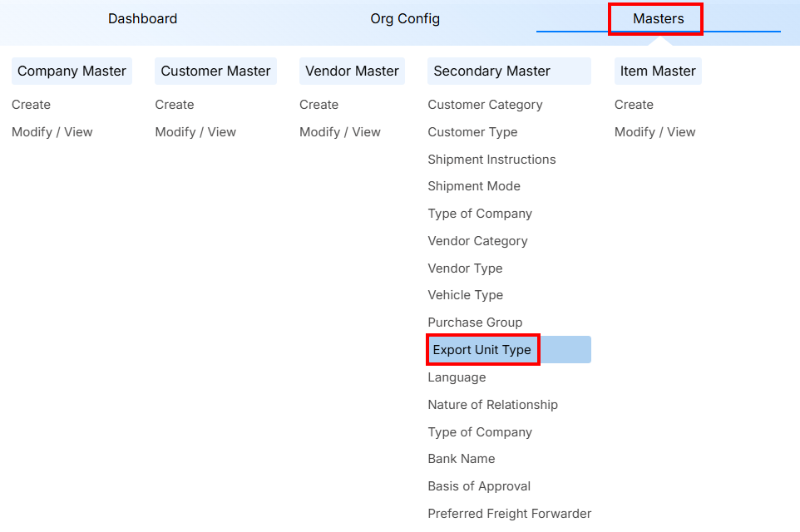Open Shipment Instructions option
800x532 pixels.
[491, 159]
